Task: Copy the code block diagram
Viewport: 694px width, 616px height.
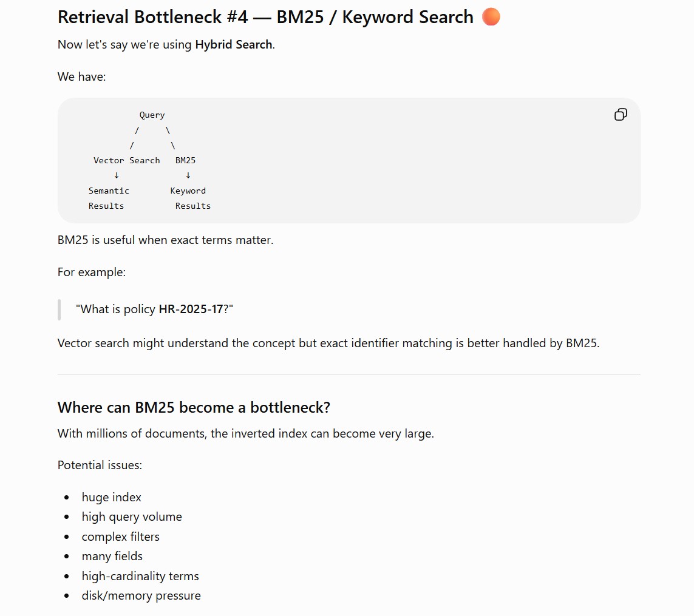Action: [621, 115]
